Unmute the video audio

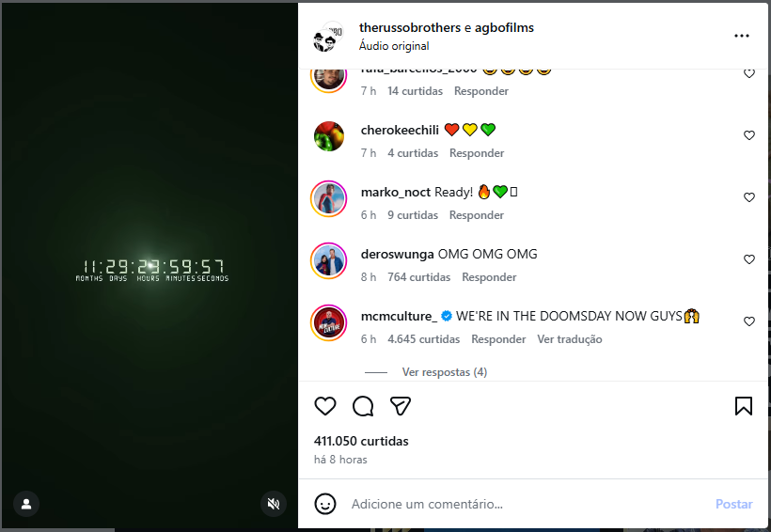point(273,504)
